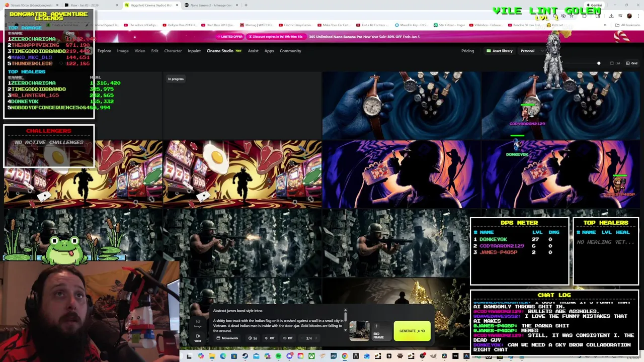Screen dimensions: 644x362
Task: Open the Image menu item
Action: pyautogui.click(x=123, y=51)
